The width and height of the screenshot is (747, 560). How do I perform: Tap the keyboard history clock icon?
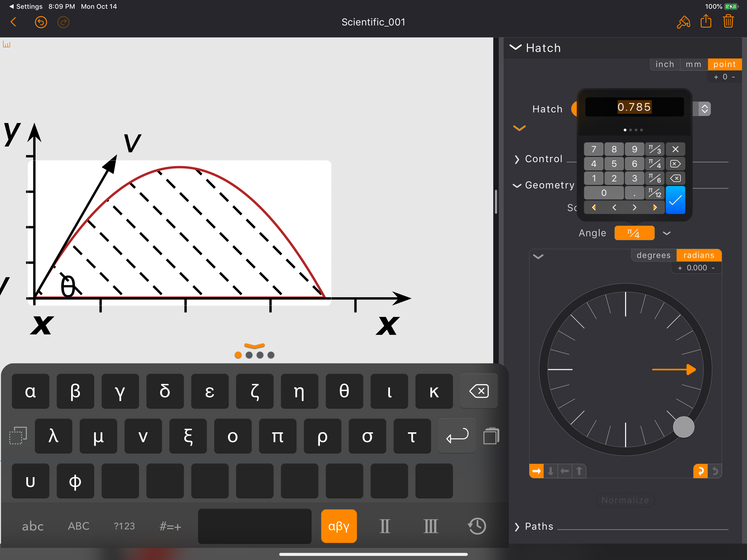pyautogui.click(x=477, y=526)
